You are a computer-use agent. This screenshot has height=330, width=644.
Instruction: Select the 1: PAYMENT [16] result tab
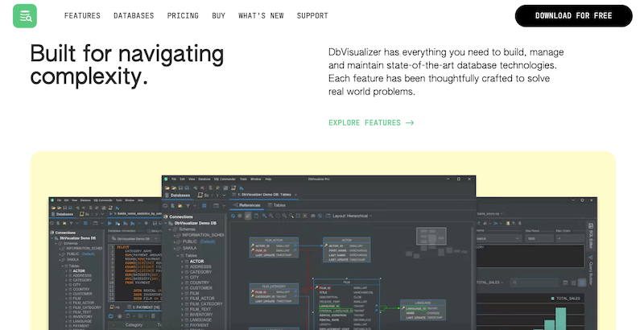click(x=144, y=307)
